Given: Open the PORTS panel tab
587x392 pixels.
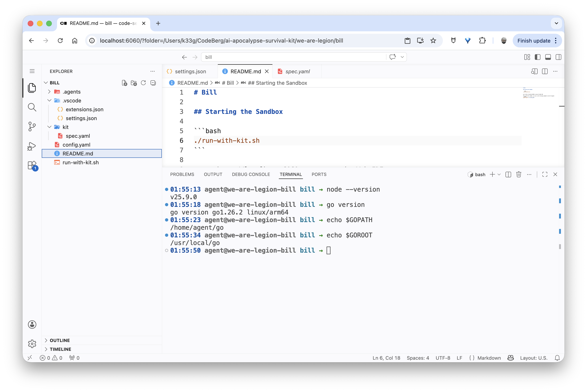Looking at the screenshot, I should point(319,175).
